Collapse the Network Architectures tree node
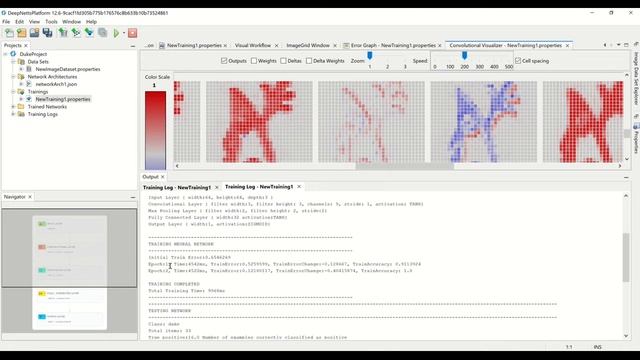Image resolution: width=640 pixels, height=360 pixels. coord(13,77)
